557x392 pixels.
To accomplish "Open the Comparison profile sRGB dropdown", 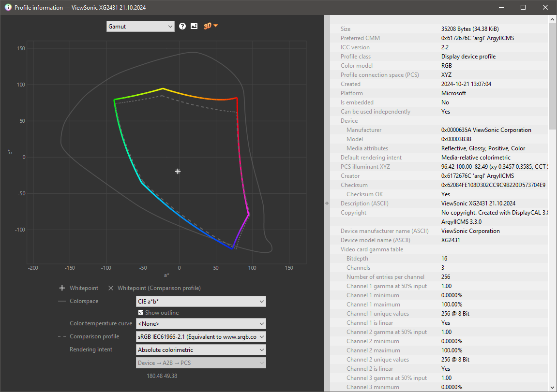I will tap(201, 337).
